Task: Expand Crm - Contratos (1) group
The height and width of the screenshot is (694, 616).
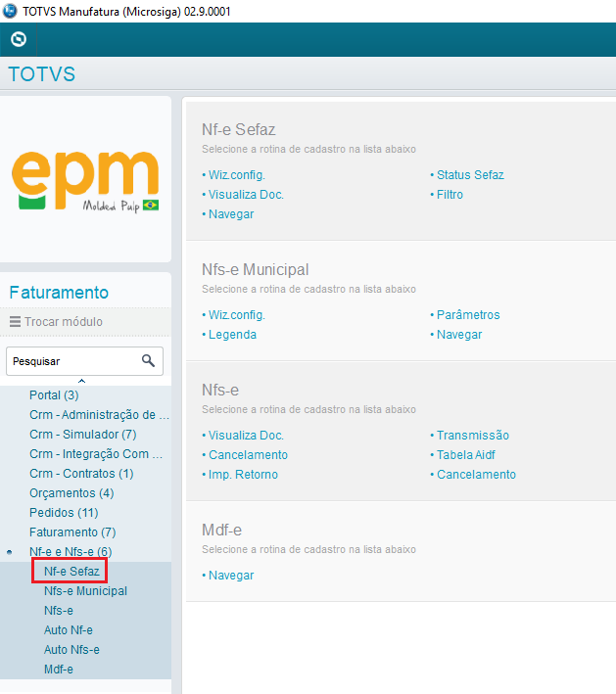Action: pyautogui.click(x=81, y=473)
